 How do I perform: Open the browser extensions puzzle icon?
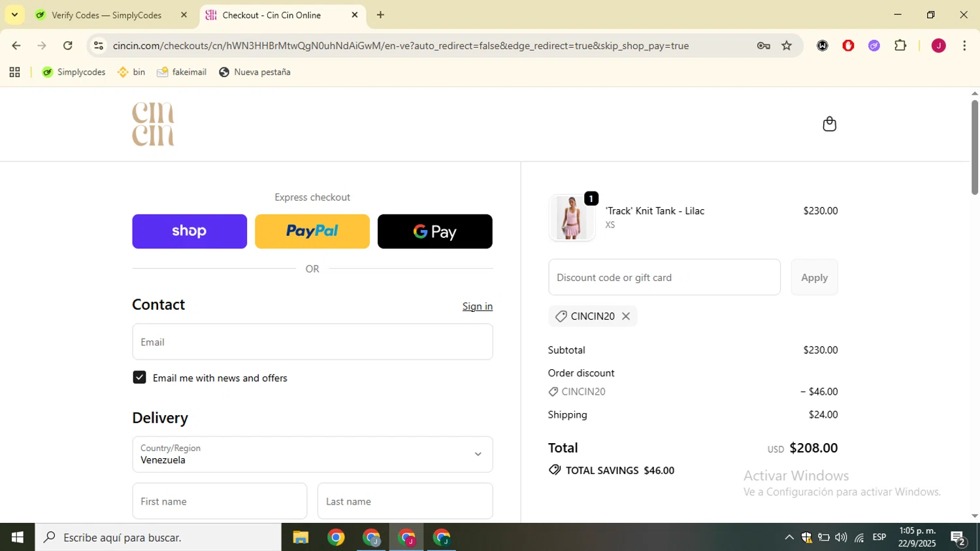tap(900, 46)
